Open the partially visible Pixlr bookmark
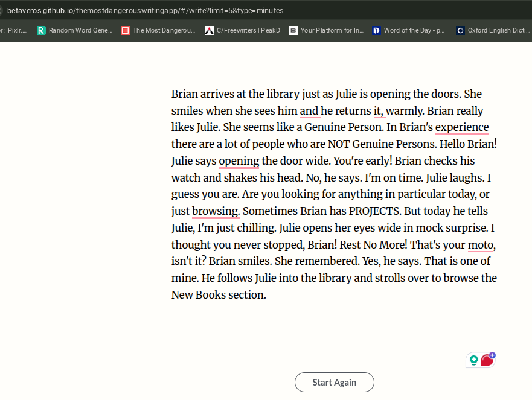532x400 pixels. coord(14,30)
